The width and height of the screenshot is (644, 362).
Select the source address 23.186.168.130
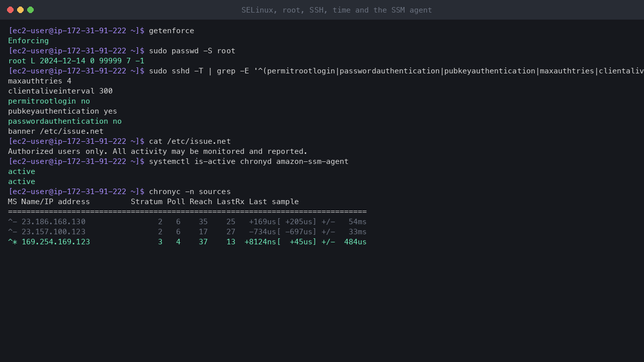point(53,222)
